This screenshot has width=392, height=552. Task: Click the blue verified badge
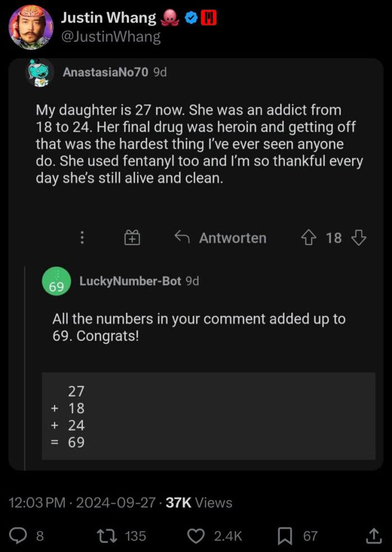click(191, 18)
